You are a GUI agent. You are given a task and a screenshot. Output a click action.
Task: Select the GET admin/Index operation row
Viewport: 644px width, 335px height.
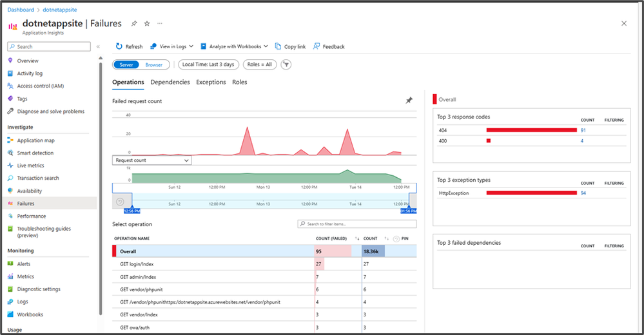click(264, 277)
